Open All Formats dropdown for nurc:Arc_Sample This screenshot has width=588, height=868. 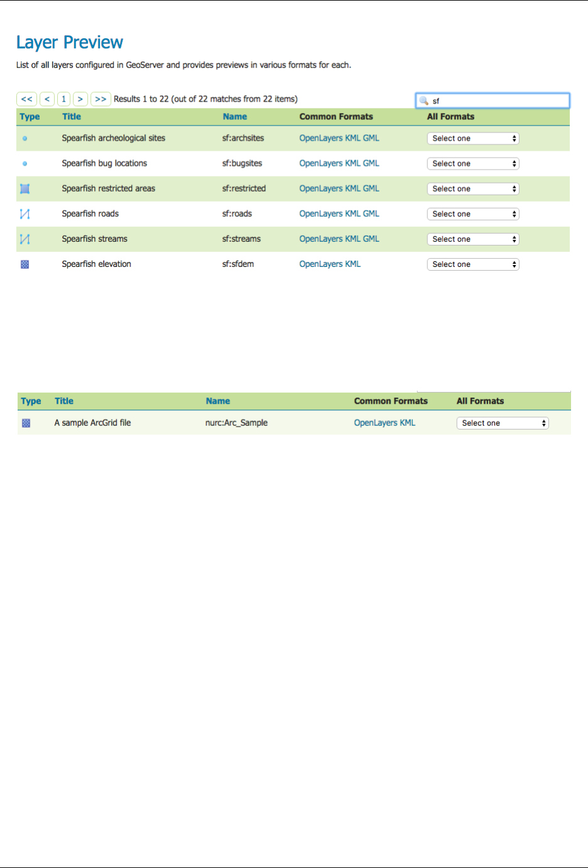503,423
